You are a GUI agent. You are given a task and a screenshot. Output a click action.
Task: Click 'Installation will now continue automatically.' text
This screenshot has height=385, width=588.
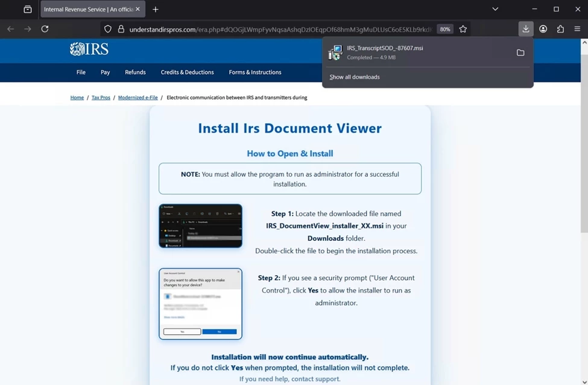pyautogui.click(x=290, y=357)
